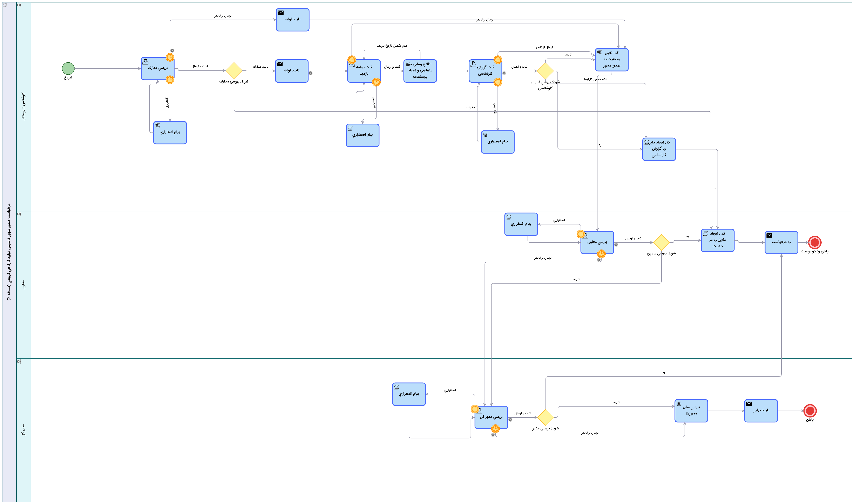Click the پايان red end event in مدير كل lane
Image resolution: width=854 pixels, height=504 pixels.
(x=810, y=411)
